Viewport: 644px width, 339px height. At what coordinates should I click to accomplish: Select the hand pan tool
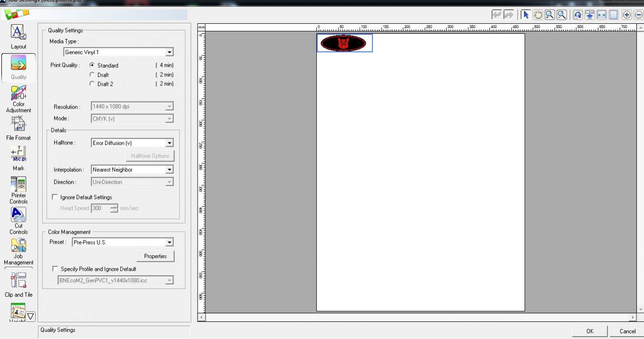pos(538,15)
